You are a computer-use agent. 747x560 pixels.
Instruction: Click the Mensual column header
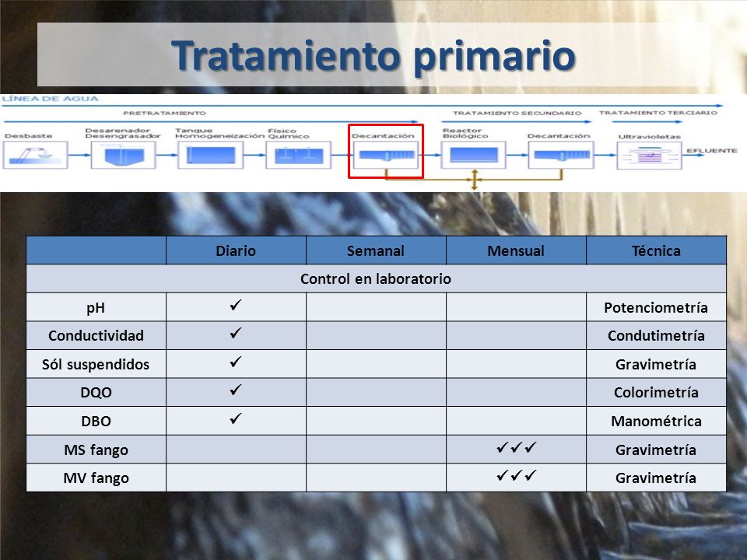tap(516, 250)
